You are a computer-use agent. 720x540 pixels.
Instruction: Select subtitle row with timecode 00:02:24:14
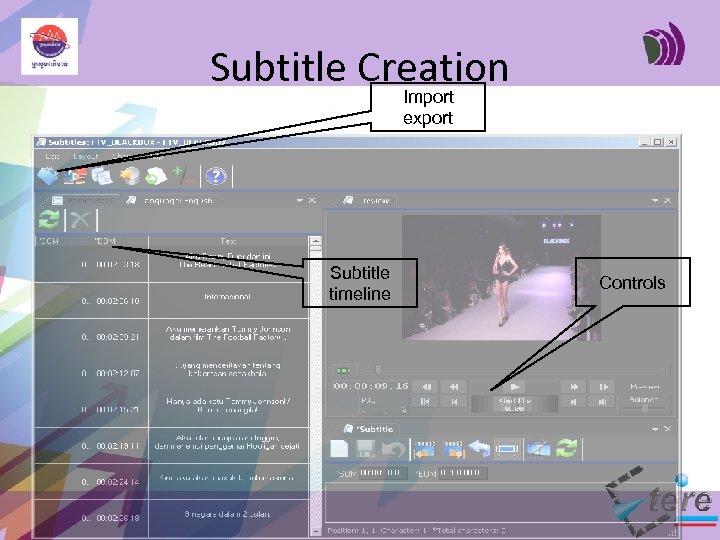(x=172, y=481)
